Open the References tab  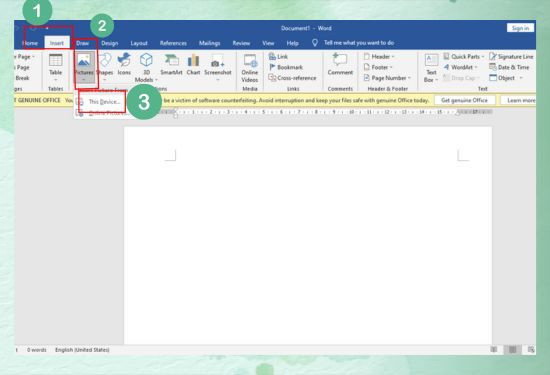point(173,43)
